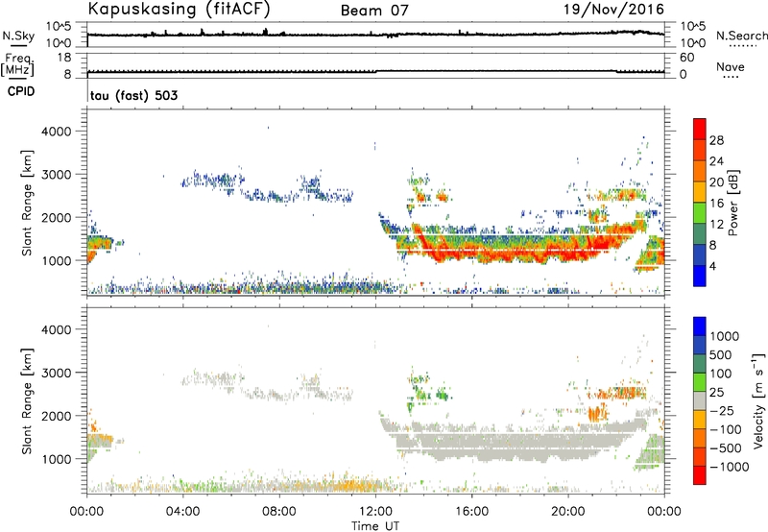Click the 'Power [dB]' colorbar label
This screenshot has height=532, width=768.
pyautogui.click(x=733, y=203)
